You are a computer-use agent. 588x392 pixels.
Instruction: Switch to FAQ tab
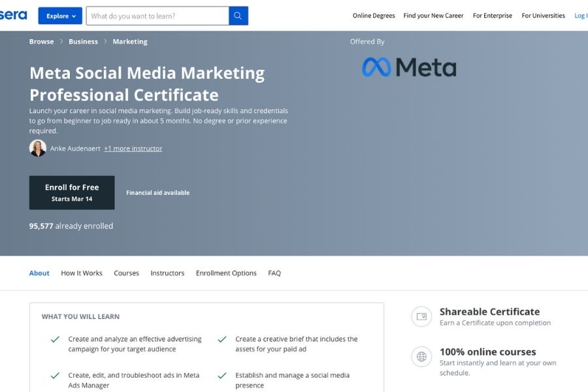coord(274,273)
